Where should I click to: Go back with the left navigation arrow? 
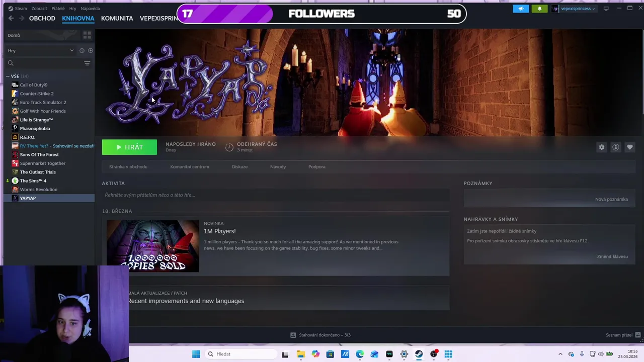[x=11, y=18]
